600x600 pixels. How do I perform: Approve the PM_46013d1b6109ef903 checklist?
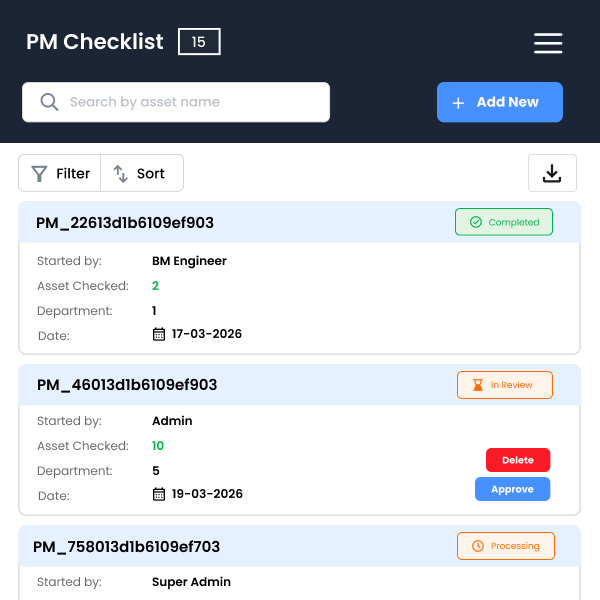[x=512, y=489]
